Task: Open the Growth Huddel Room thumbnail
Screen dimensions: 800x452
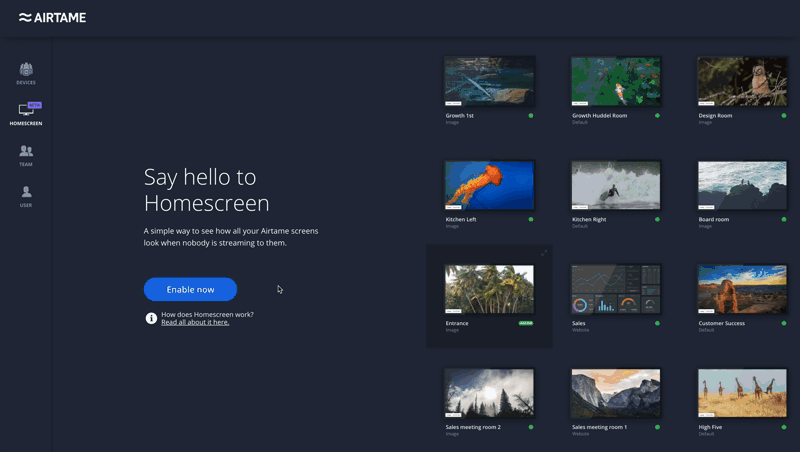Action: (x=615, y=81)
